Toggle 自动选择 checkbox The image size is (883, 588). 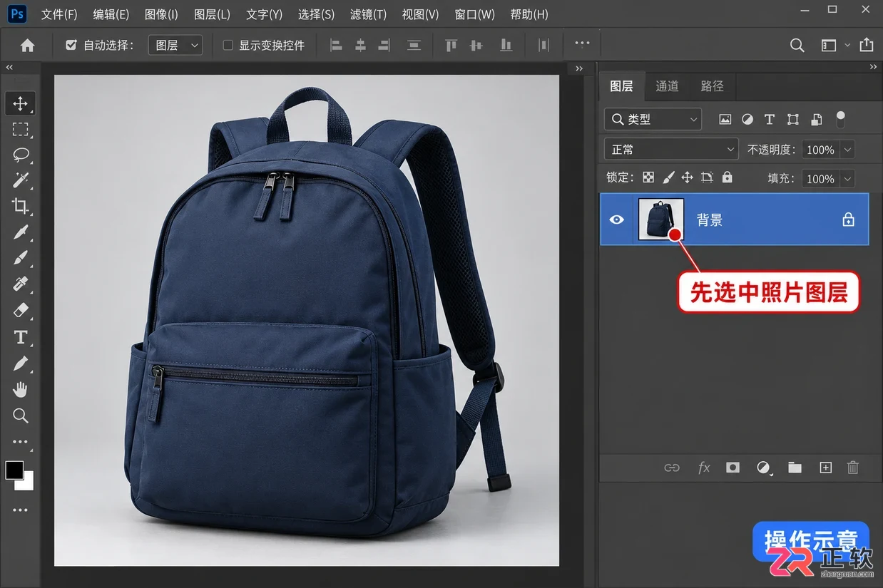coord(71,45)
